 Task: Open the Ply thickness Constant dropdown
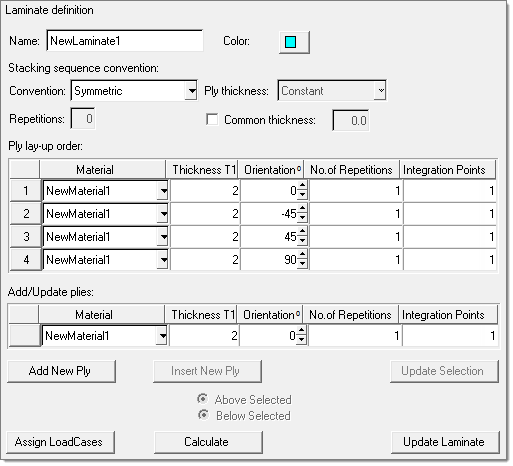[332, 90]
